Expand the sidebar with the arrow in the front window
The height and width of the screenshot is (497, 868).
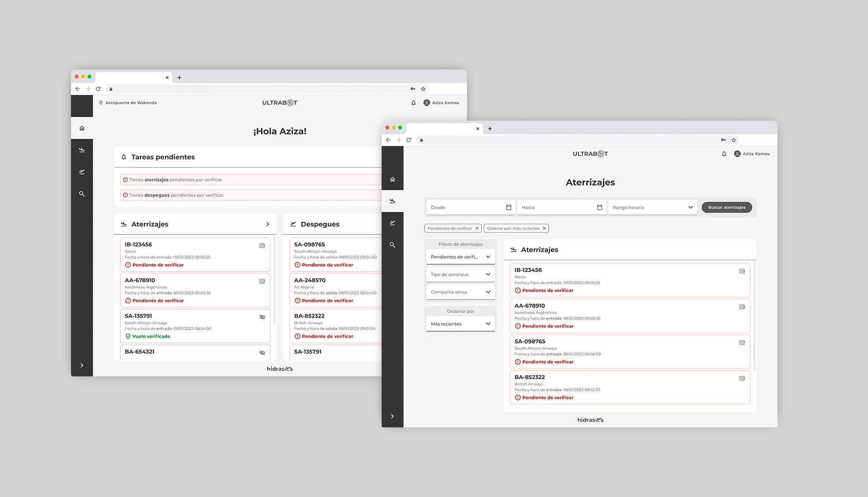coord(392,417)
